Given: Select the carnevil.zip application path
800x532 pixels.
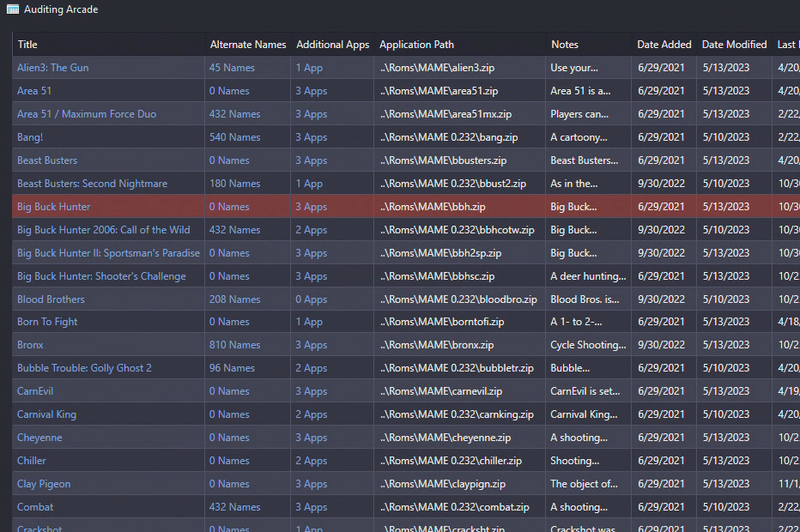Looking at the screenshot, I should (x=441, y=391).
